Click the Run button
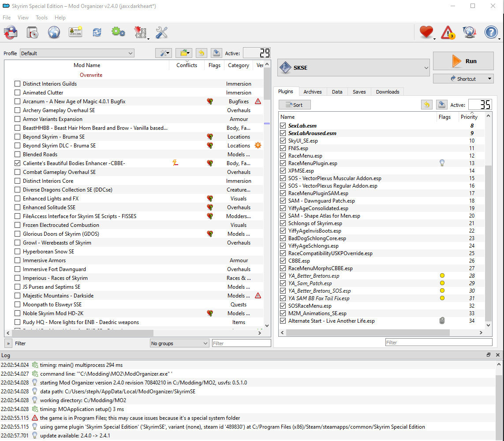This screenshot has height=441, width=504. pos(463,61)
